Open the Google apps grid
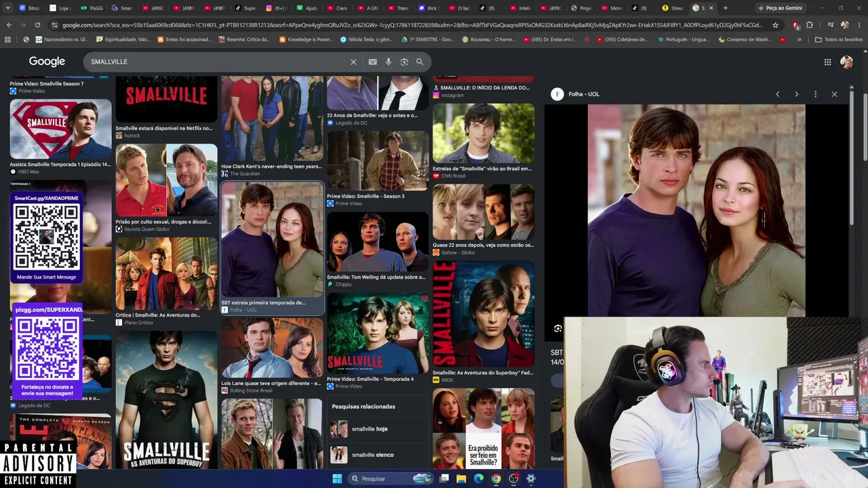868x488 pixels. (x=827, y=62)
